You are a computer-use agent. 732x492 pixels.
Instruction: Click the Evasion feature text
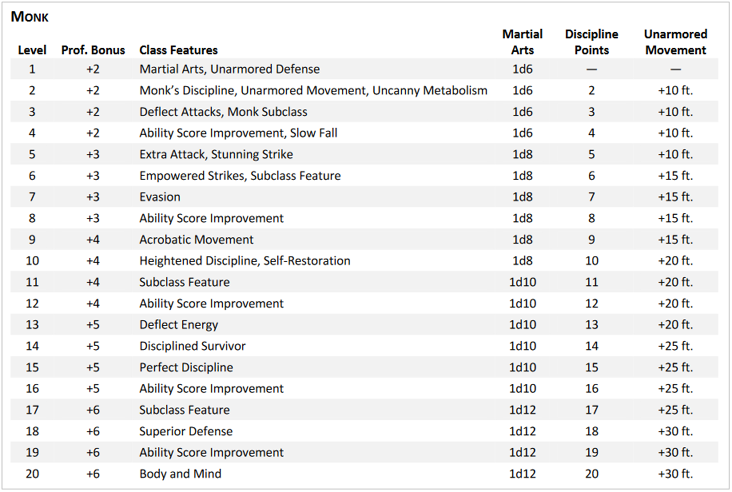[160, 197]
